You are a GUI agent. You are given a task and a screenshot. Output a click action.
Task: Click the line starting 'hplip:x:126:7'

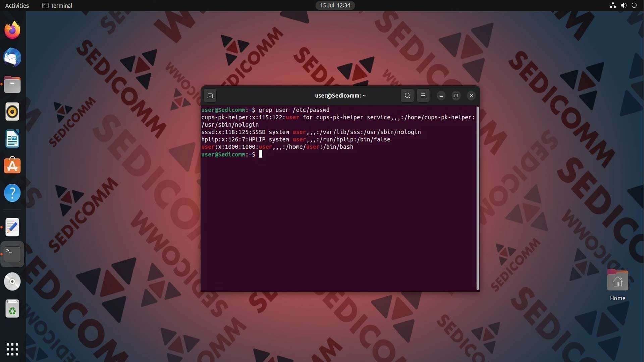296,139
